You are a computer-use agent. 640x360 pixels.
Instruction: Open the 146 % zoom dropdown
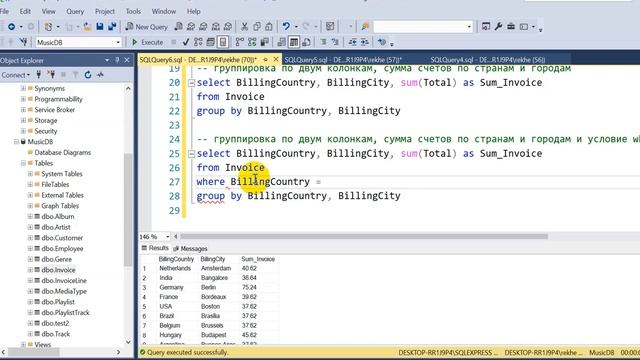pos(167,237)
